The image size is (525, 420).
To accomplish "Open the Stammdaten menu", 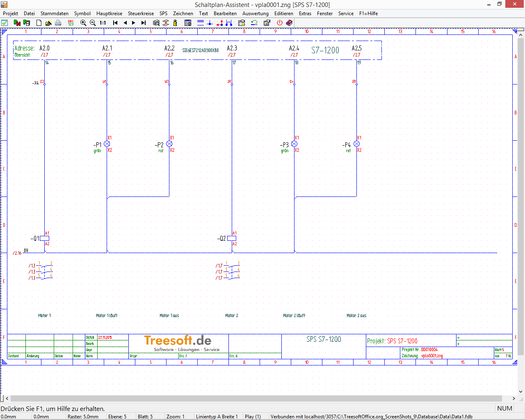I will point(54,14).
